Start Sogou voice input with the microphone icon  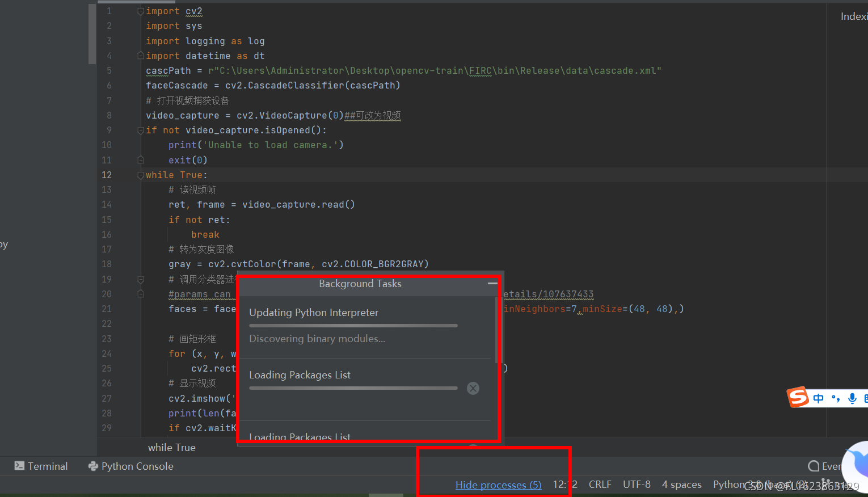[x=852, y=398]
